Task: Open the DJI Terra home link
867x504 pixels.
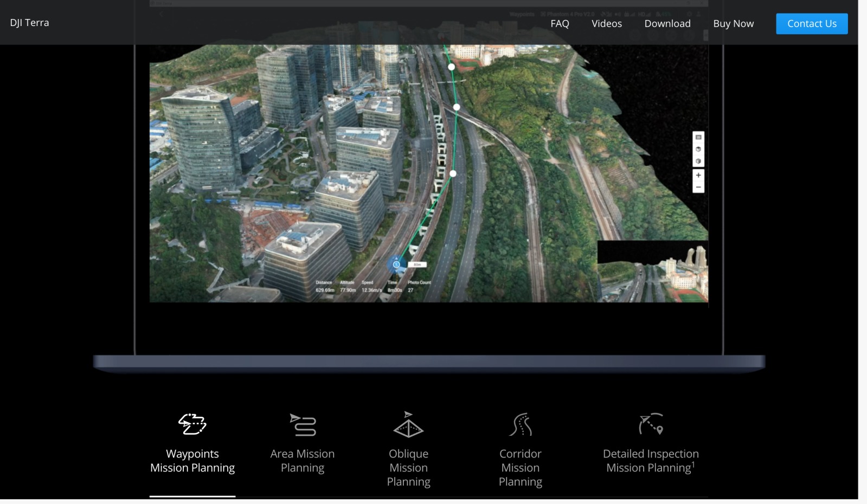Action: [x=29, y=22]
